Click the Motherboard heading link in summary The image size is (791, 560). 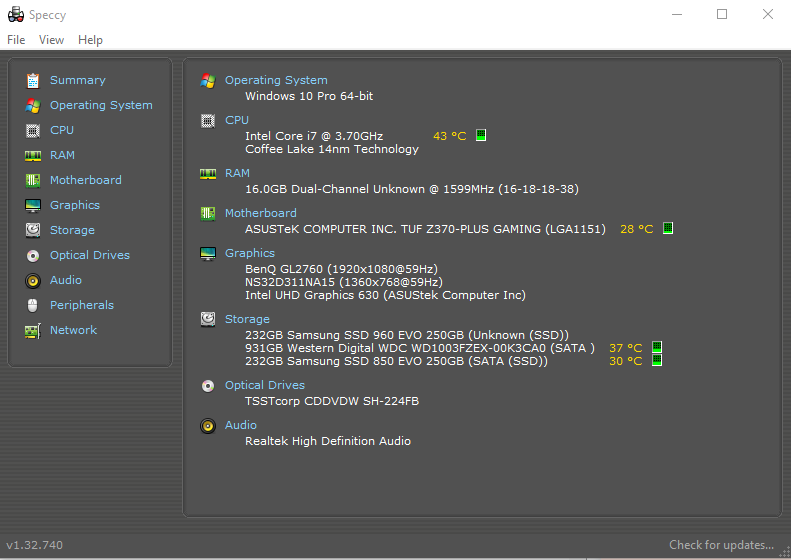[x=260, y=213]
